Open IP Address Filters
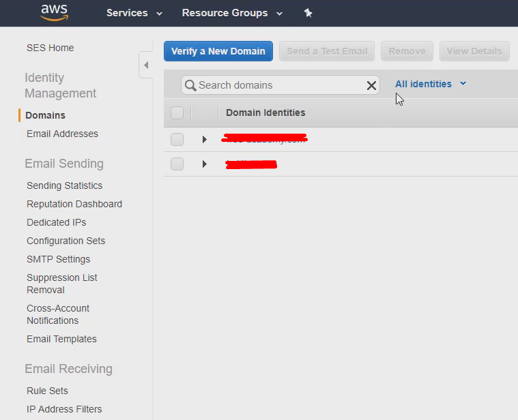 pyautogui.click(x=64, y=409)
